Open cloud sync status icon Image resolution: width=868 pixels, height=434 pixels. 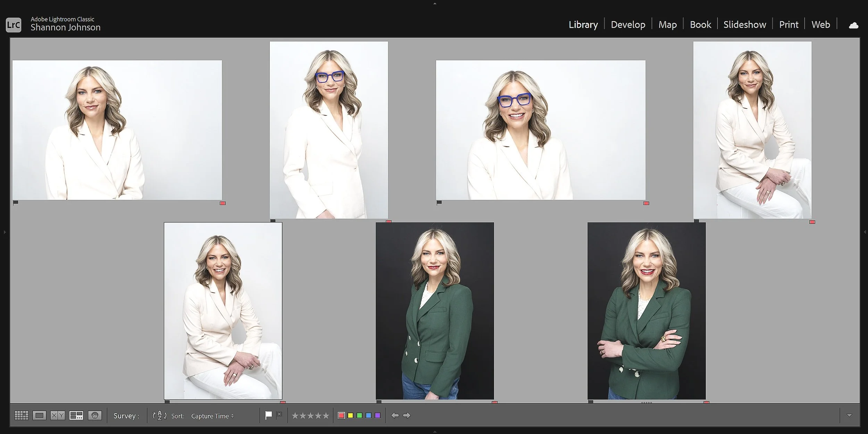point(853,25)
